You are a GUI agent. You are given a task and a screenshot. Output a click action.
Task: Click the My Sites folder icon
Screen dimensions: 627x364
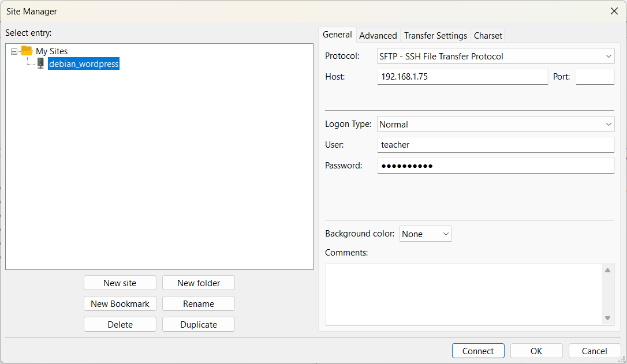[x=27, y=51]
